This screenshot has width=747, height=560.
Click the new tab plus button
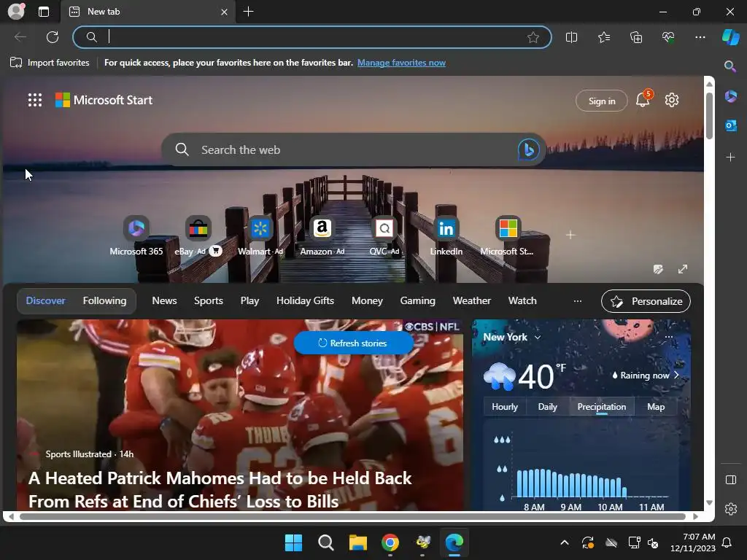[248, 12]
